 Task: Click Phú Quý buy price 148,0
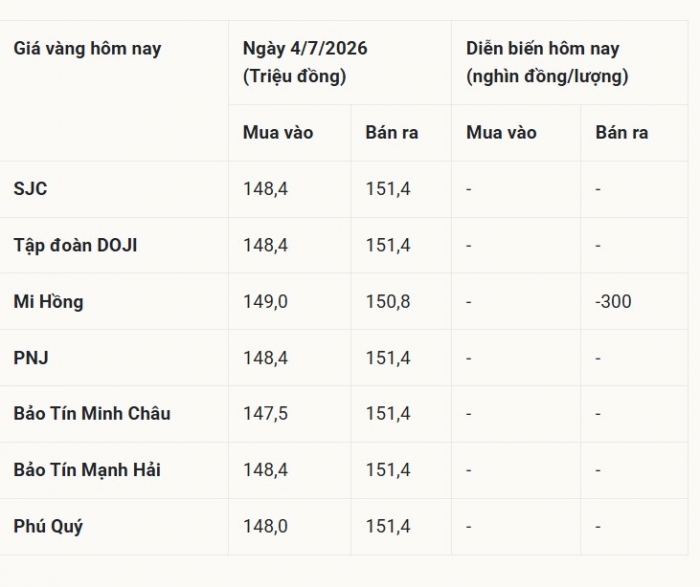[x=265, y=527]
